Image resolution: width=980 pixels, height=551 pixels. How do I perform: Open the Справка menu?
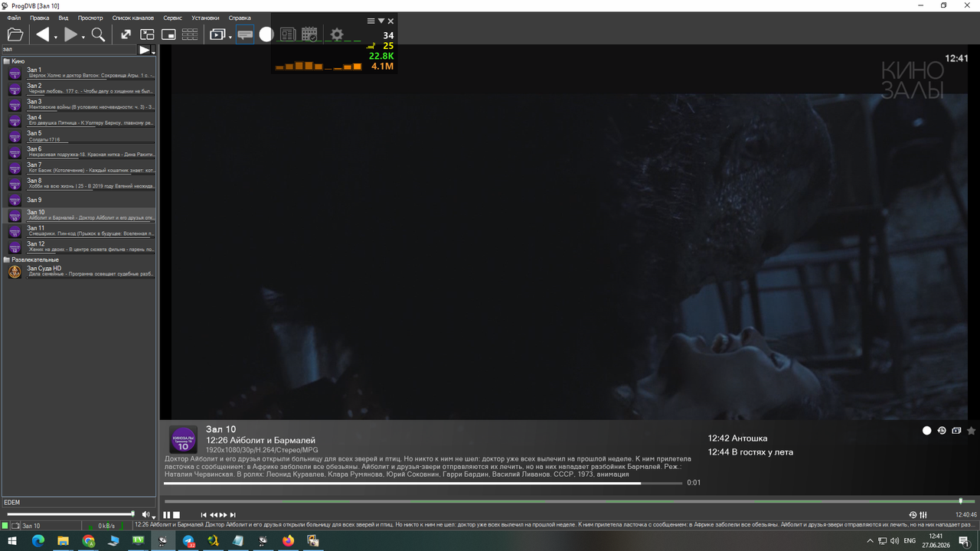pyautogui.click(x=240, y=18)
